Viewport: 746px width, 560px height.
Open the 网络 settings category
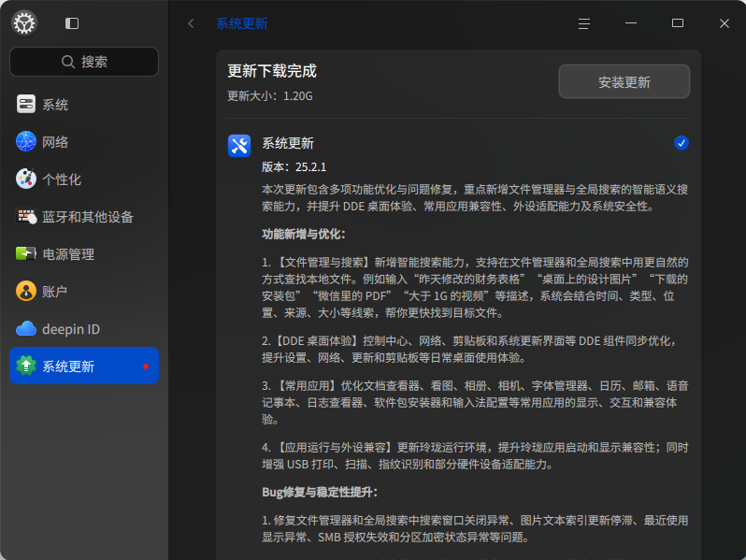coord(84,142)
